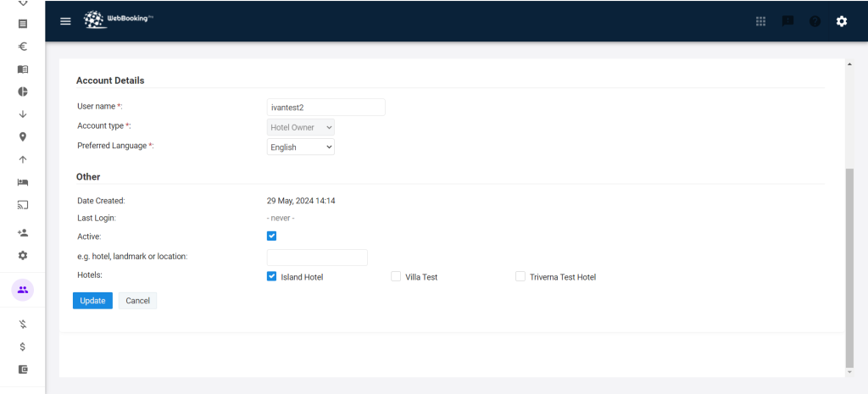This screenshot has width=868, height=394.
Task: Click the location pin sidebar icon
Action: (23, 136)
